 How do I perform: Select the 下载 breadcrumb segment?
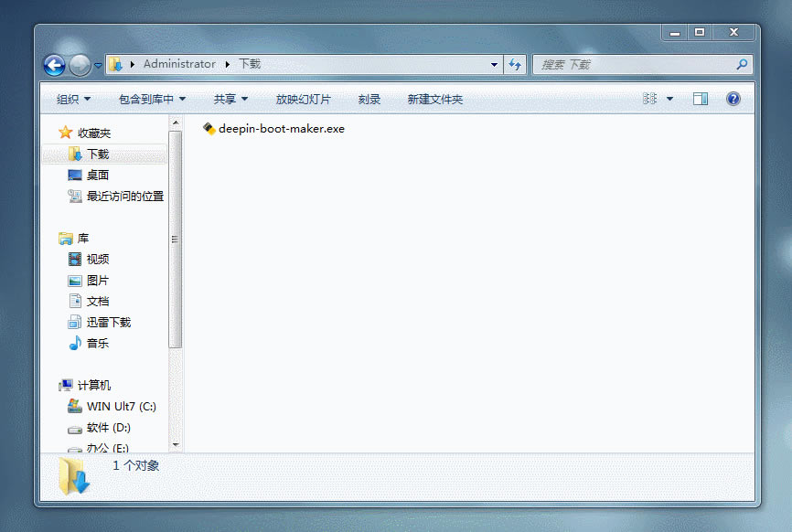(x=250, y=64)
